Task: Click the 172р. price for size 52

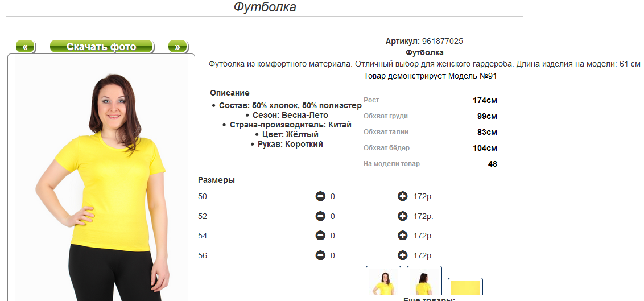Action: coord(423,216)
